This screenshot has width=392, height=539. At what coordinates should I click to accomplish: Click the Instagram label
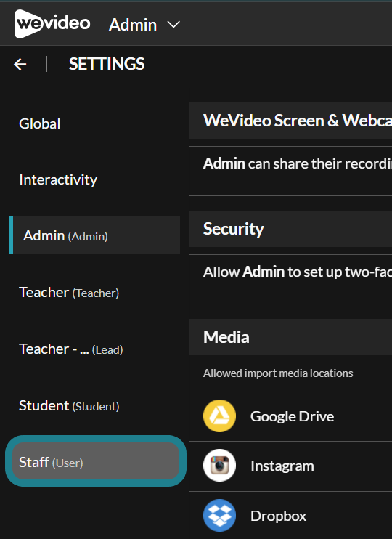point(282,466)
